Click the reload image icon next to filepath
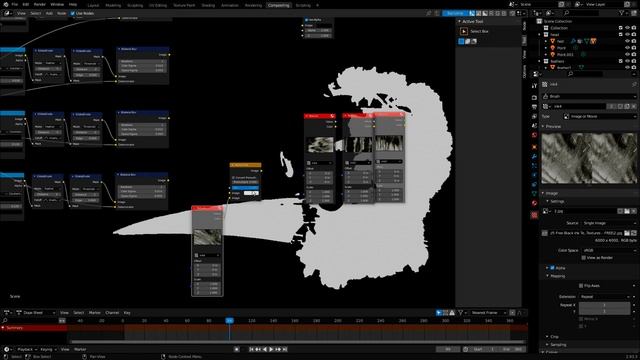The height and width of the screenshot is (360, 640). click(x=633, y=233)
